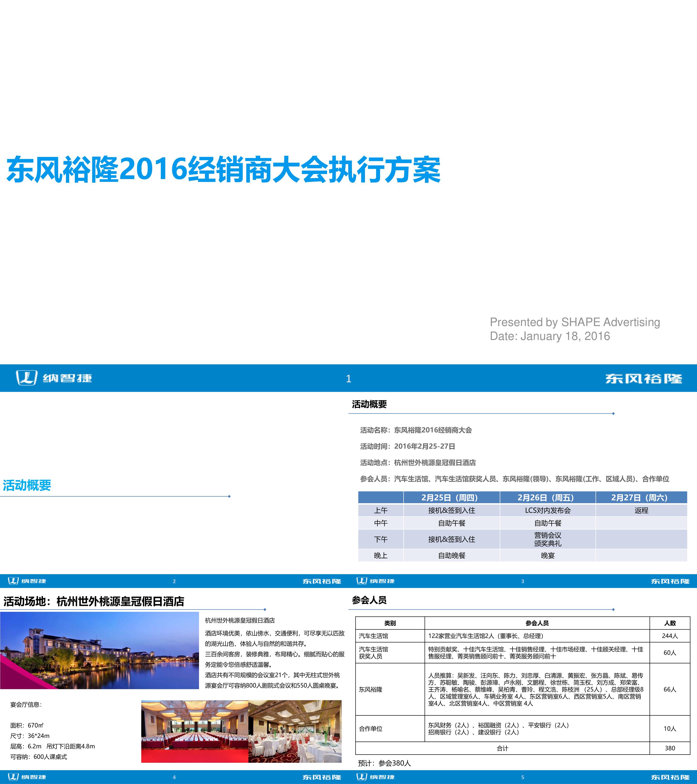The width and height of the screenshot is (697, 784).
Task: Click the 纳智捷 logo on slide 4 footer
Action: tap(27, 777)
